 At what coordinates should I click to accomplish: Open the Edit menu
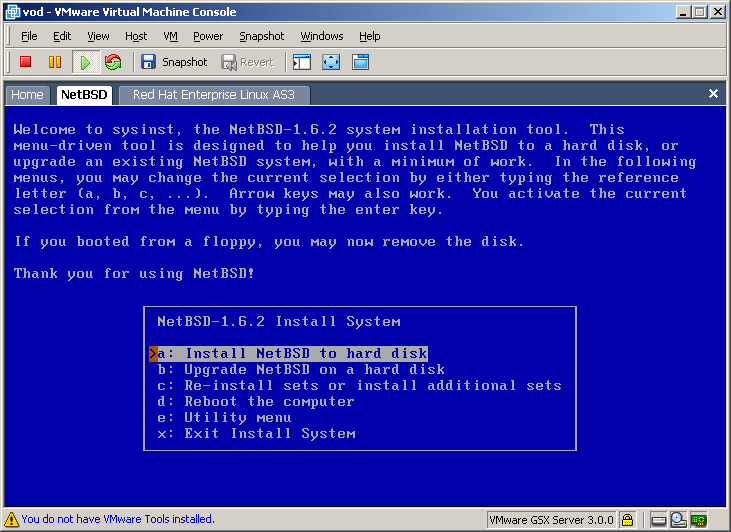[62, 36]
